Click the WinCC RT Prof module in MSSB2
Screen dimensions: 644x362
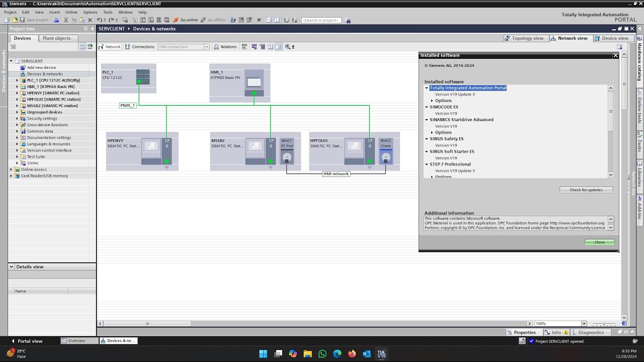[x=287, y=151]
